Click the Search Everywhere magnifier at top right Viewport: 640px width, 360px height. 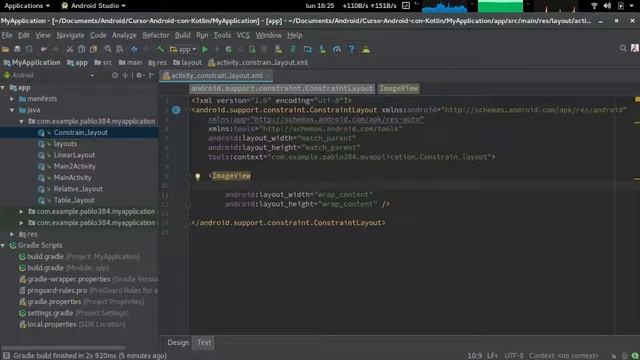pos(623,49)
